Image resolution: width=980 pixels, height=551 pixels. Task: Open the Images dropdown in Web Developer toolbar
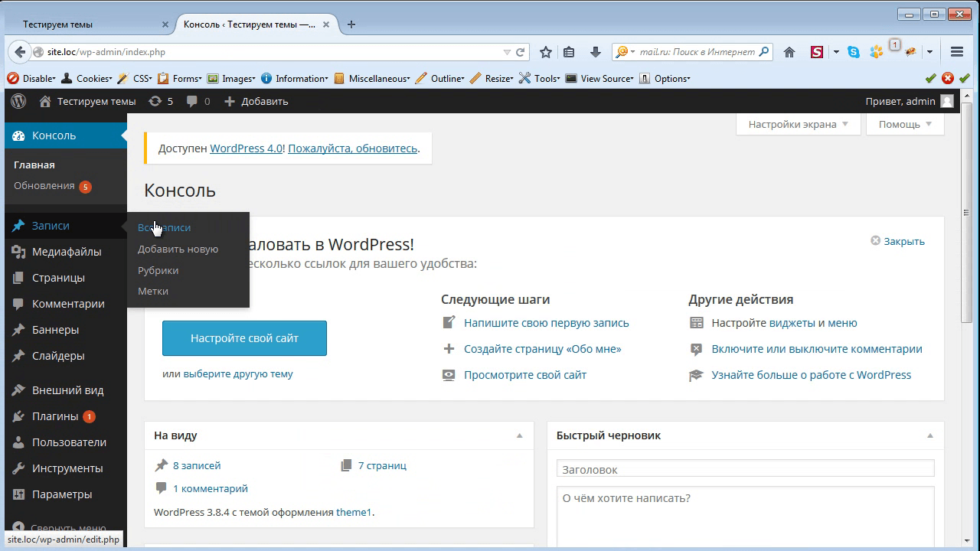click(x=231, y=78)
